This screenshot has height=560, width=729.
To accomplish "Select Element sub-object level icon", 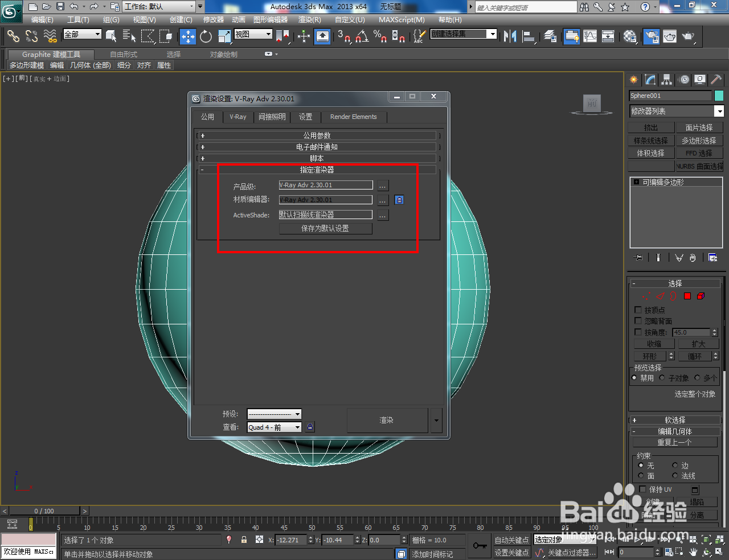I will (x=701, y=296).
